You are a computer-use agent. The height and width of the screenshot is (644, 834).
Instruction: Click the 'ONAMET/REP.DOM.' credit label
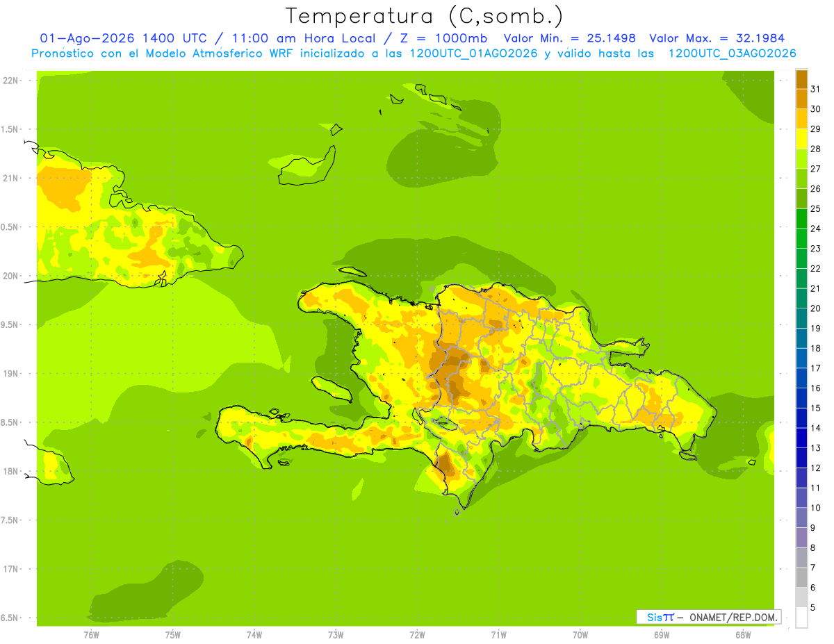click(x=733, y=617)
